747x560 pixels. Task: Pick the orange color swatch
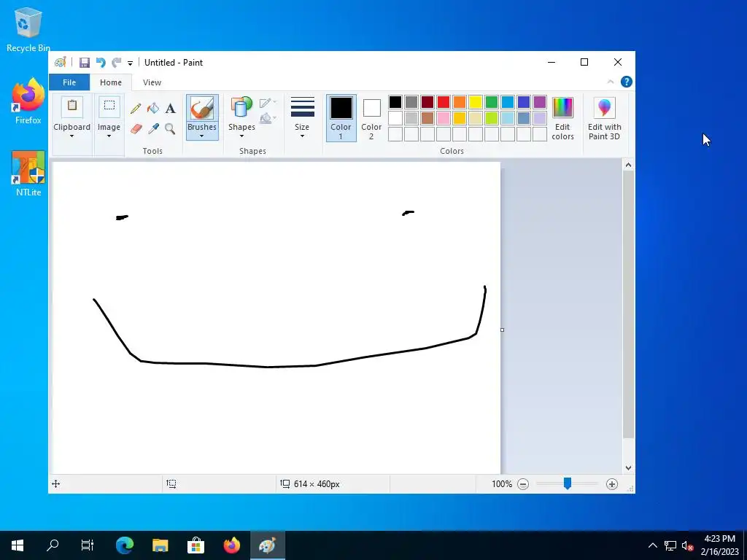point(460,102)
